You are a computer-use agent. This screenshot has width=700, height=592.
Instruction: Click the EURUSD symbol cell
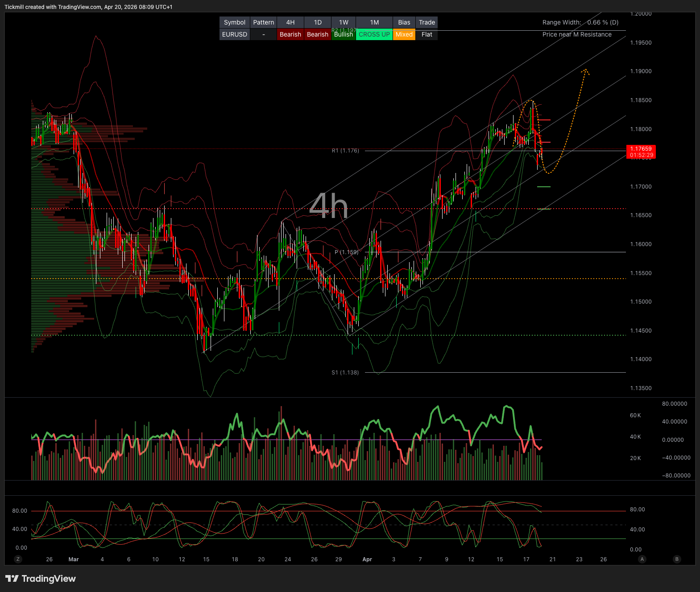click(x=235, y=34)
